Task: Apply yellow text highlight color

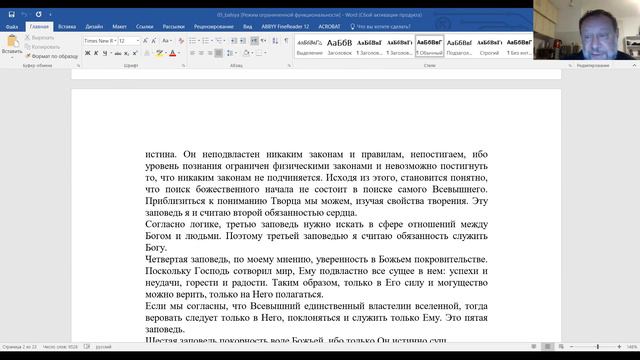Action: coord(159,53)
